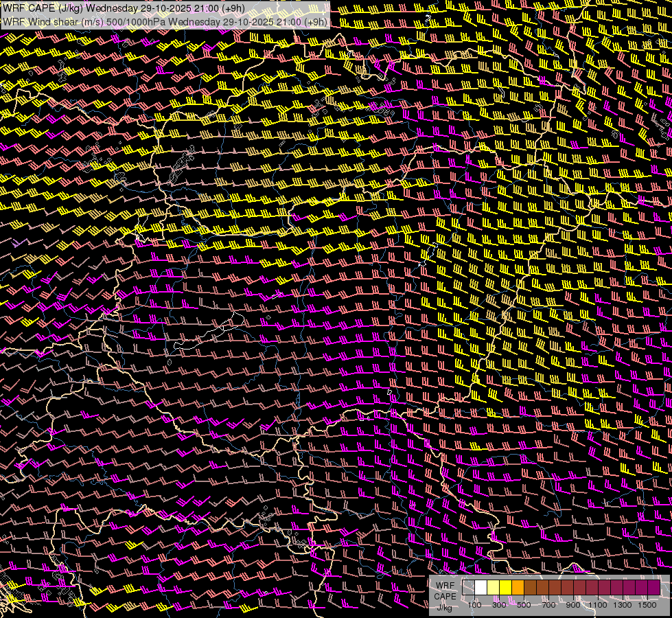
Task: Click the 1300 legend scale label
Action: coord(623,605)
